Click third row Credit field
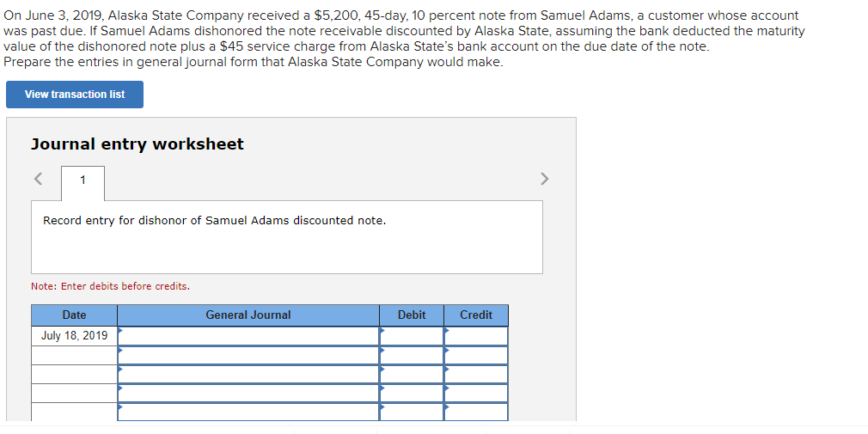 [476, 374]
